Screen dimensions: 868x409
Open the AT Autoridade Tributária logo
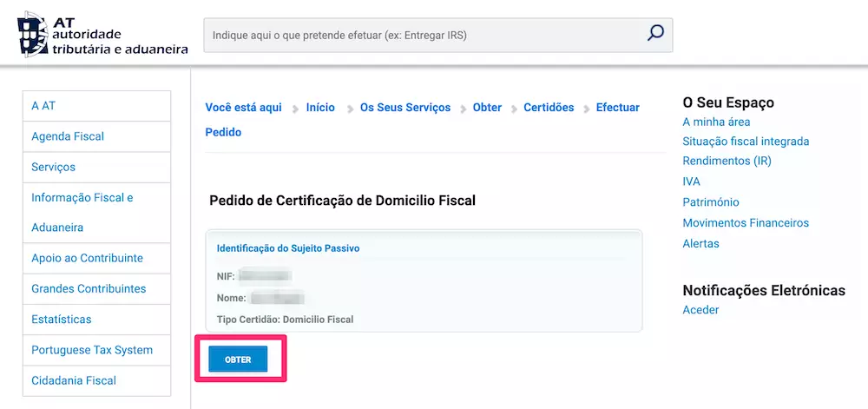(102, 36)
